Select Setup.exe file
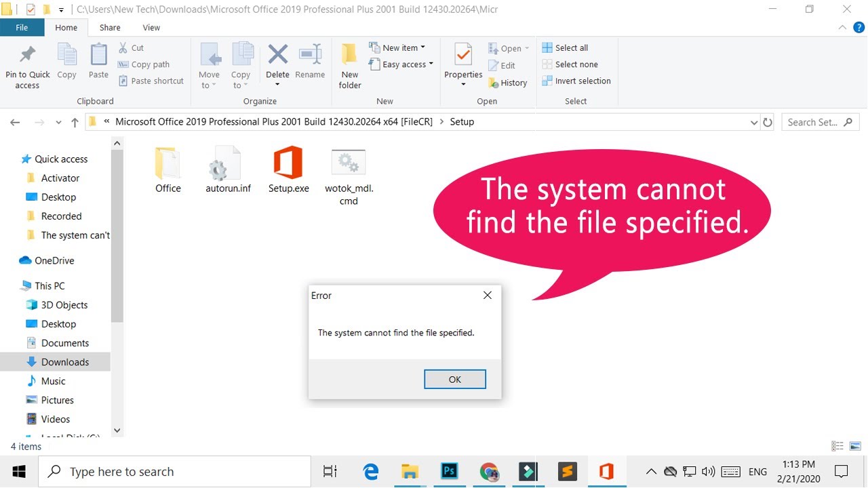Image resolution: width=868 pixels, height=488 pixels. [288, 169]
